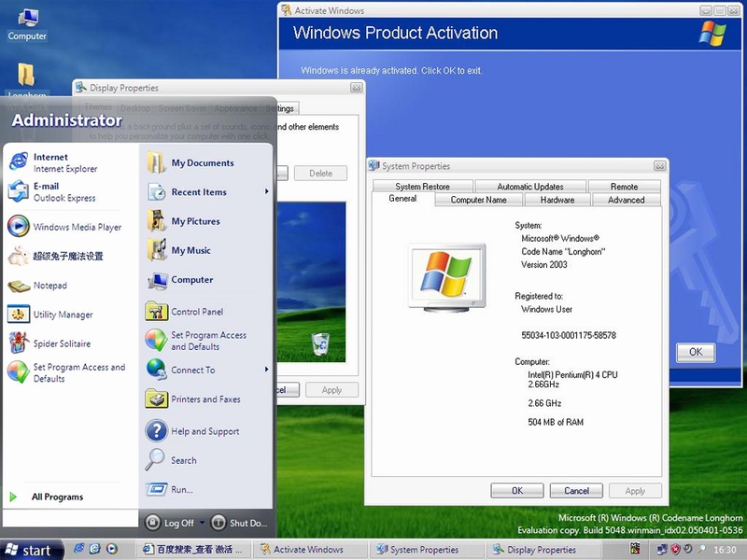Select General tab in System Properties

click(x=402, y=199)
